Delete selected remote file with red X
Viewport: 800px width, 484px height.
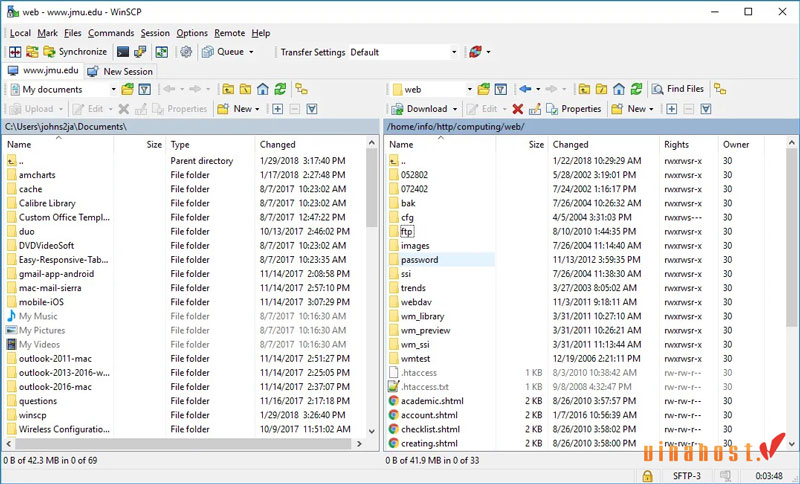(x=518, y=109)
